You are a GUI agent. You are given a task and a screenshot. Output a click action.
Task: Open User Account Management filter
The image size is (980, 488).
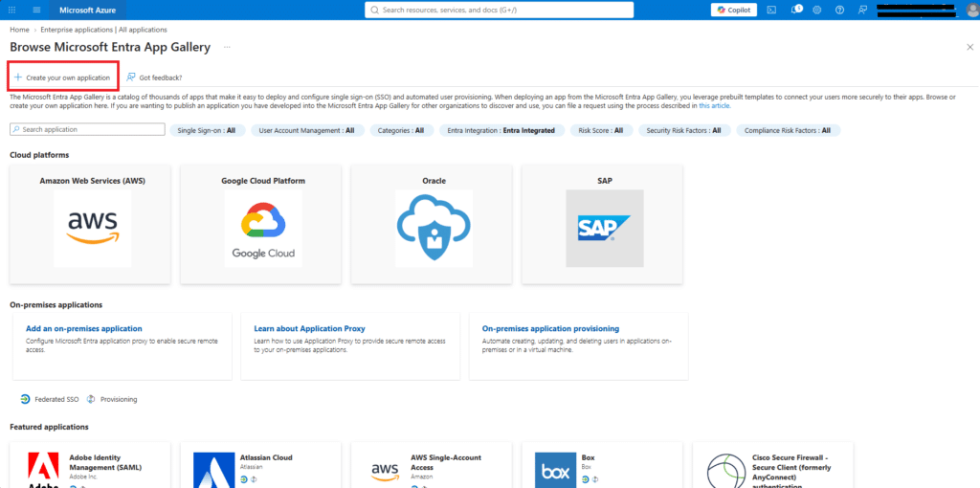pos(306,130)
